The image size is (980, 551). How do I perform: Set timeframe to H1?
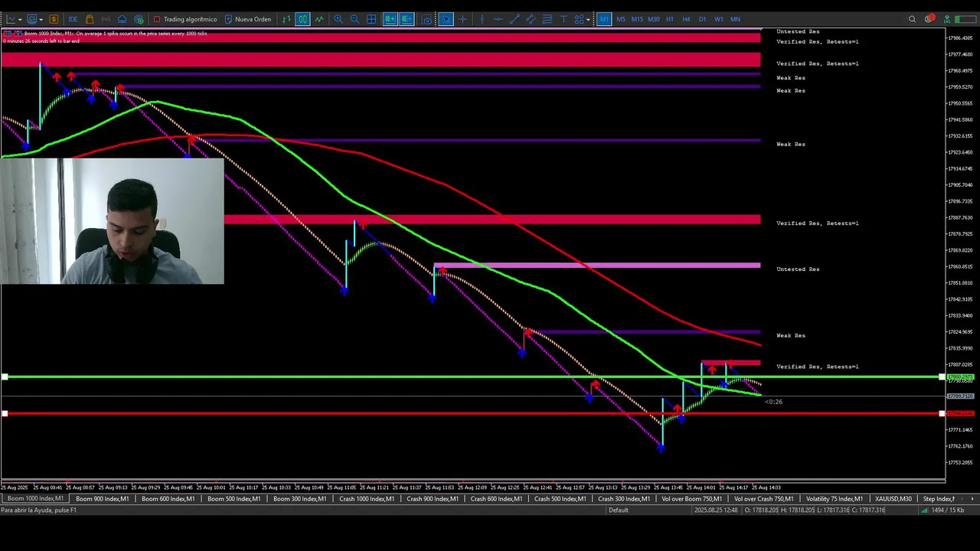click(670, 19)
